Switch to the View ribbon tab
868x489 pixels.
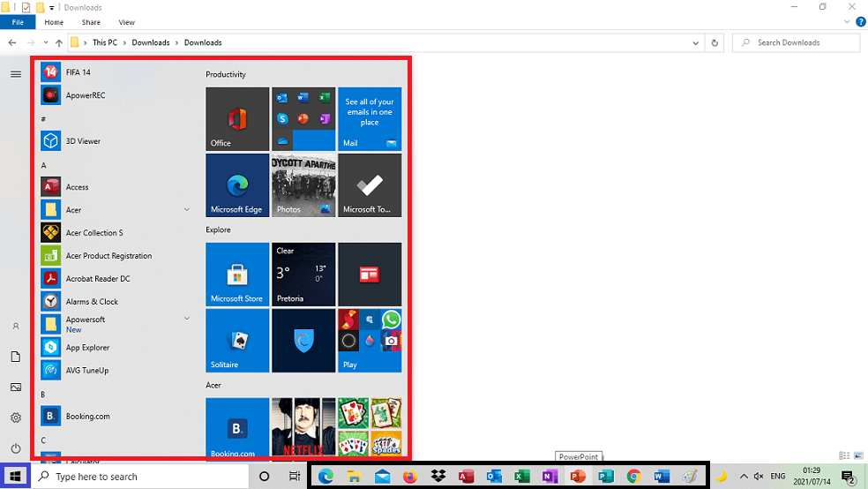tap(126, 22)
